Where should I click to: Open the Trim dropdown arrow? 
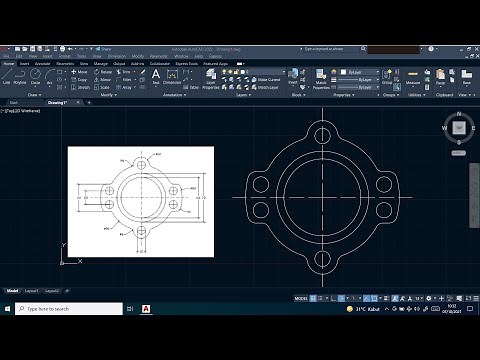click(x=134, y=72)
